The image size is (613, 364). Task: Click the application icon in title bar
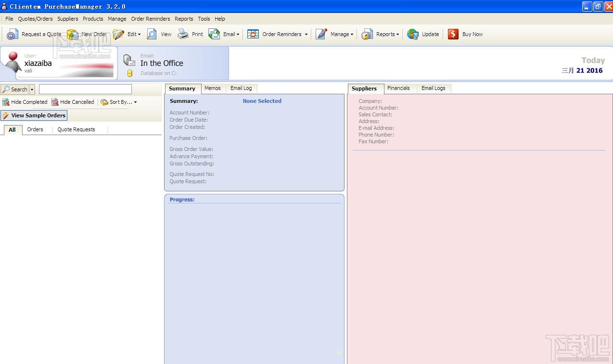click(x=4, y=6)
